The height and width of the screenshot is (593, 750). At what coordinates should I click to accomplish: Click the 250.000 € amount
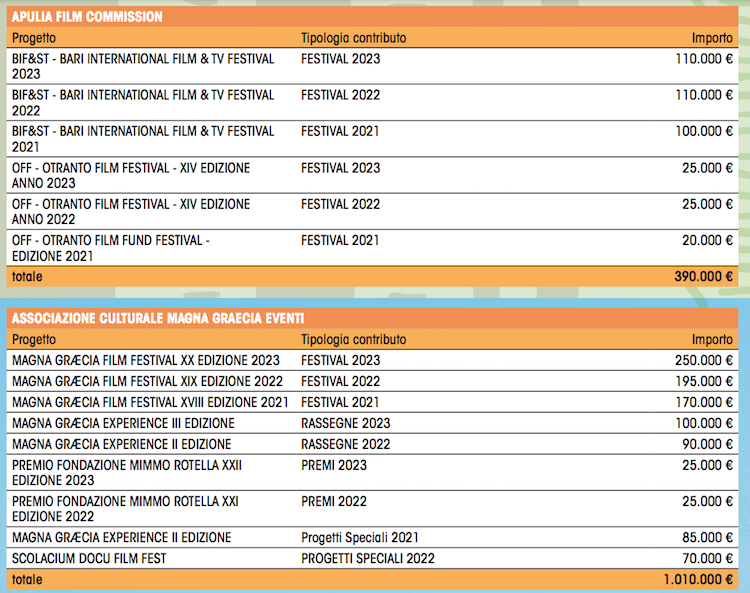[704, 360]
